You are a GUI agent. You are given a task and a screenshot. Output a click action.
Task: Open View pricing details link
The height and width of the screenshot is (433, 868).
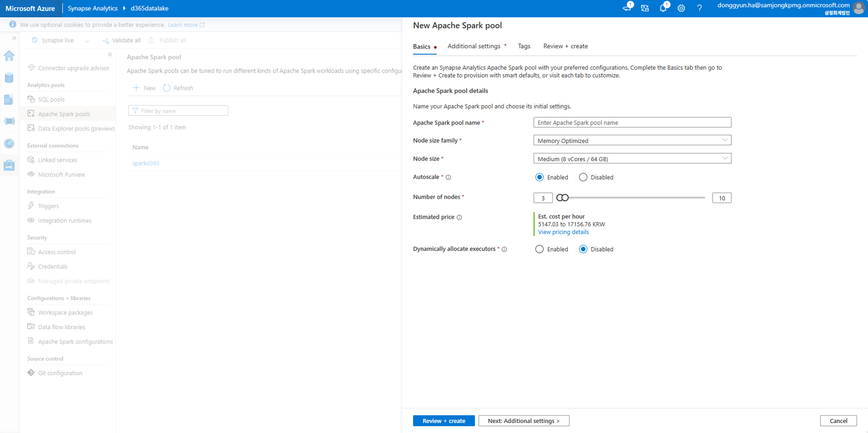tap(564, 232)
